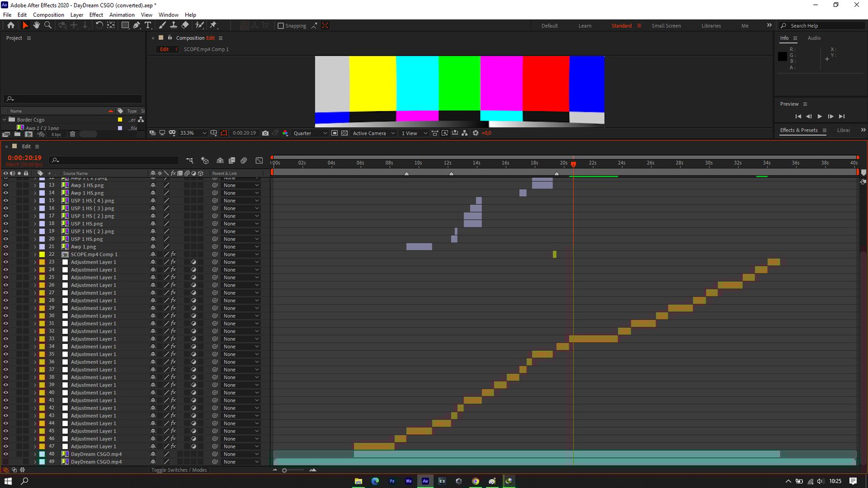Select the Pen tool
The height and width of the screenshot is (488, 868).
tap(137, 25)
